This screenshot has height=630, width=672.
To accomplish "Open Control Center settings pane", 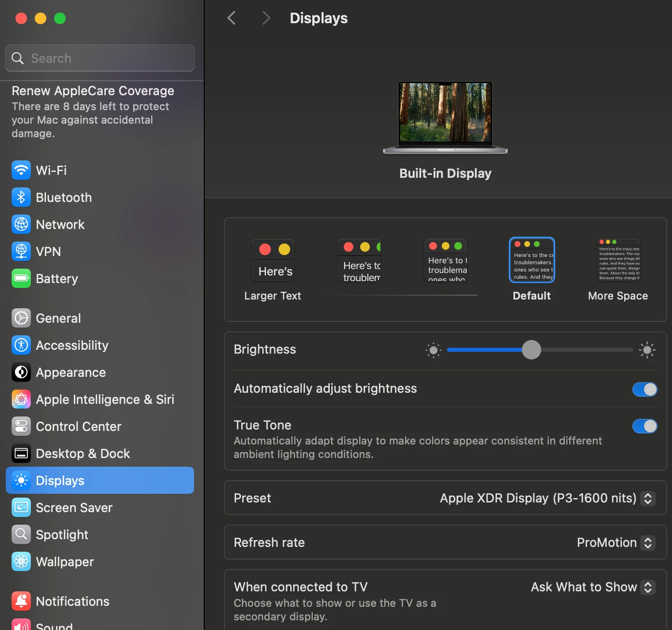I will [100, 426].
